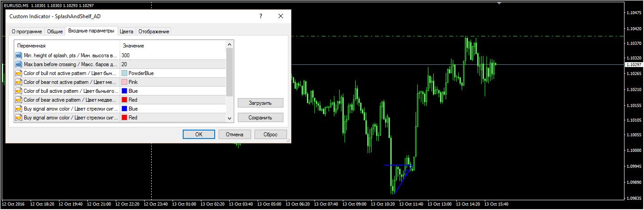The image size is (644, 210).
Task: Click the parameter list scroll-up arrow
Action: click(230, 44)
